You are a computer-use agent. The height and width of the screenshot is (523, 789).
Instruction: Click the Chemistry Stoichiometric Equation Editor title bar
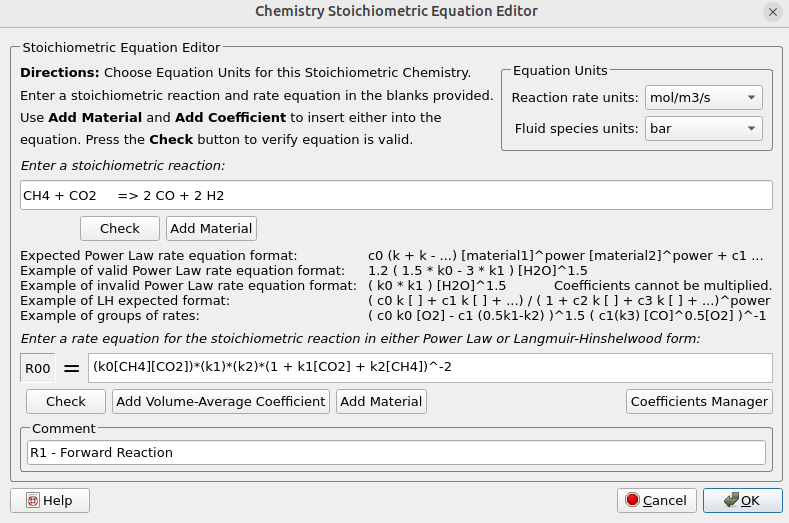396,12
